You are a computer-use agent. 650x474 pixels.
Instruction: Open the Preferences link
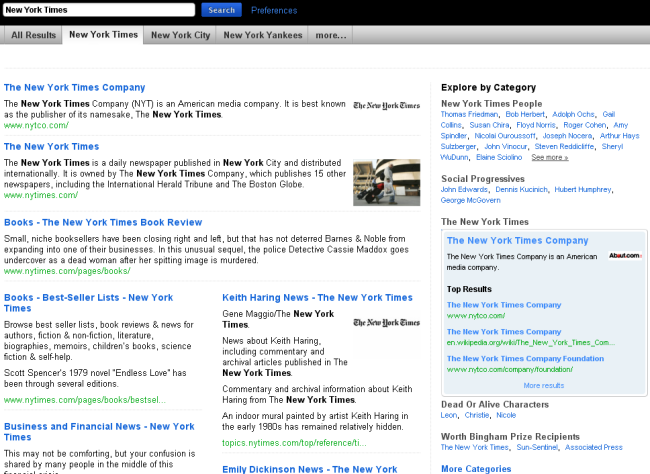click(274, 10)
